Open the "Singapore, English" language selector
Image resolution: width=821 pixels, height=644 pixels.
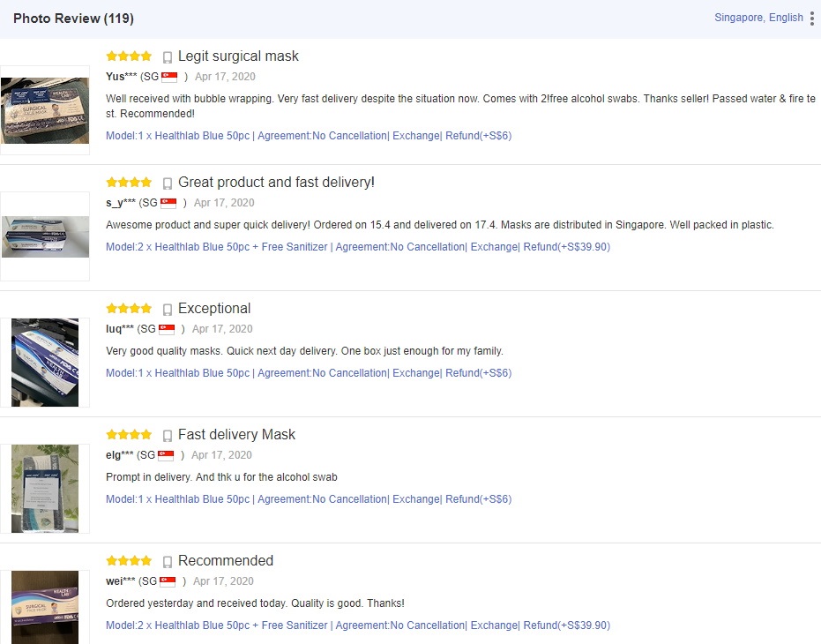coord(758,18)
